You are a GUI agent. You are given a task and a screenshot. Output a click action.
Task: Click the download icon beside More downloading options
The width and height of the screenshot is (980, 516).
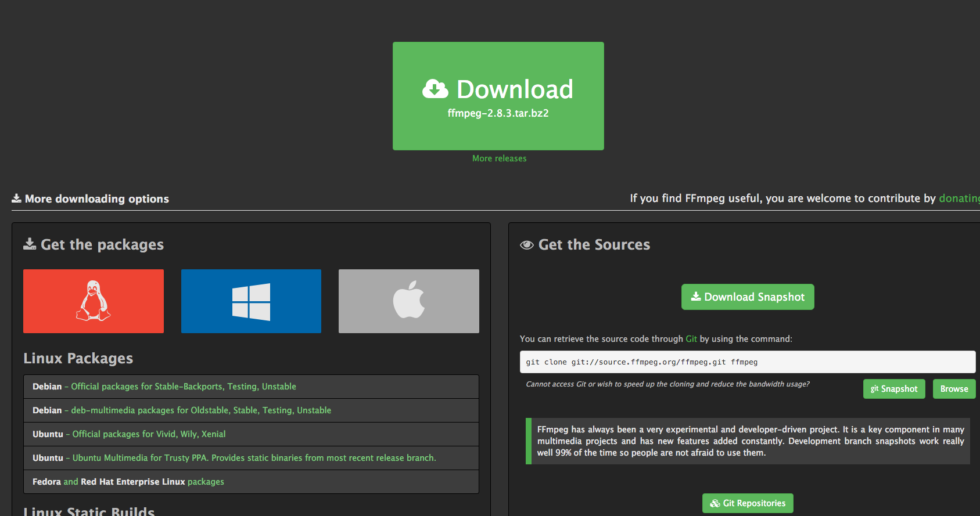(x=16, y=199)
